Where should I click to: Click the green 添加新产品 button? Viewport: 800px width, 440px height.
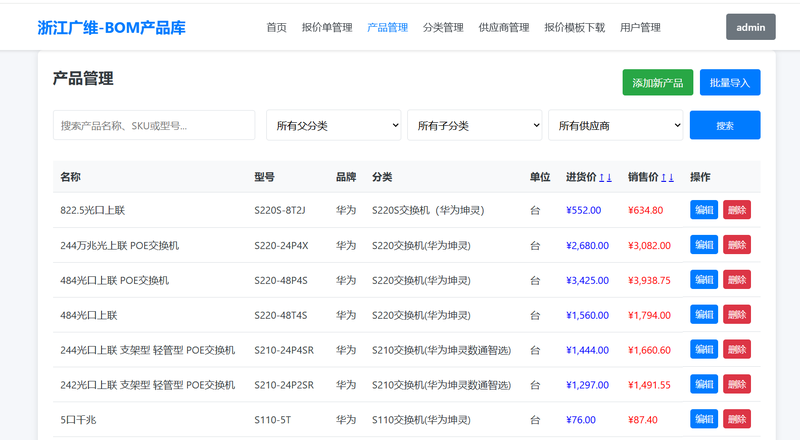click(657, 83)
